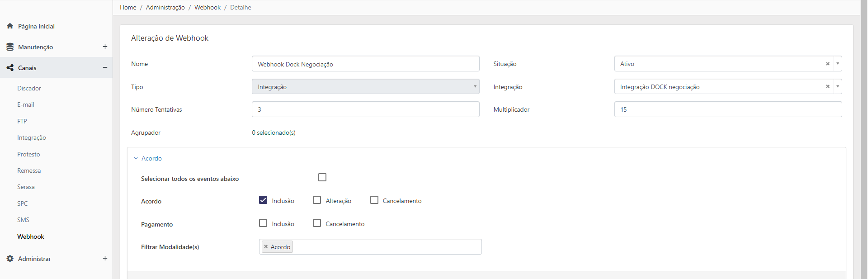Image resolution: width=868 pixels, height=279 pixels.
Task: Open Protesto in the sidebar
Action: pyautogui.click(x=28, y=154)
